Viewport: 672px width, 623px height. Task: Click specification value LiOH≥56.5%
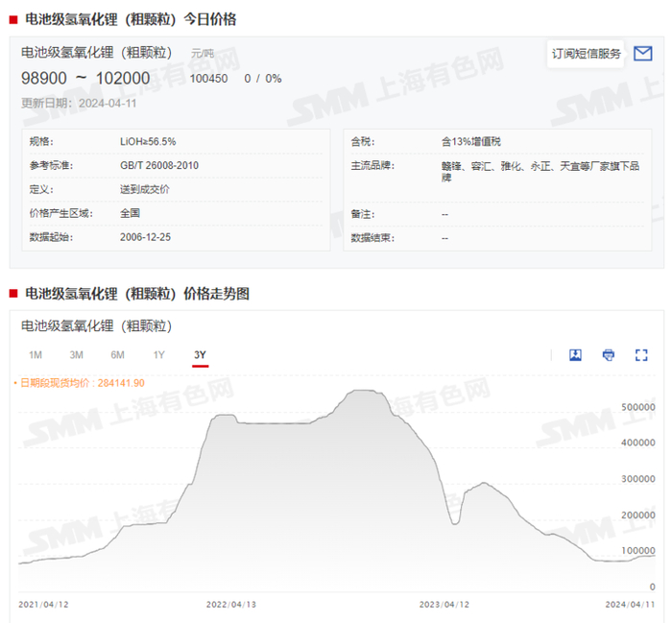coord(148,142)
